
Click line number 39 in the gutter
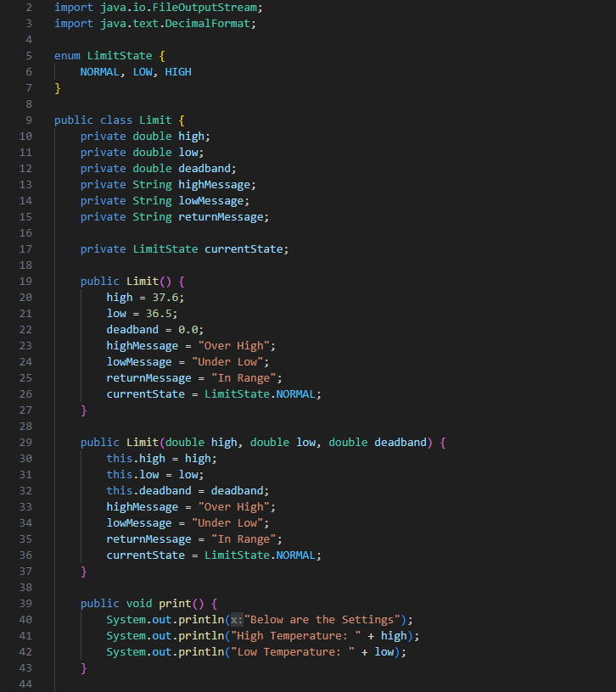click(x=25, y=604)
